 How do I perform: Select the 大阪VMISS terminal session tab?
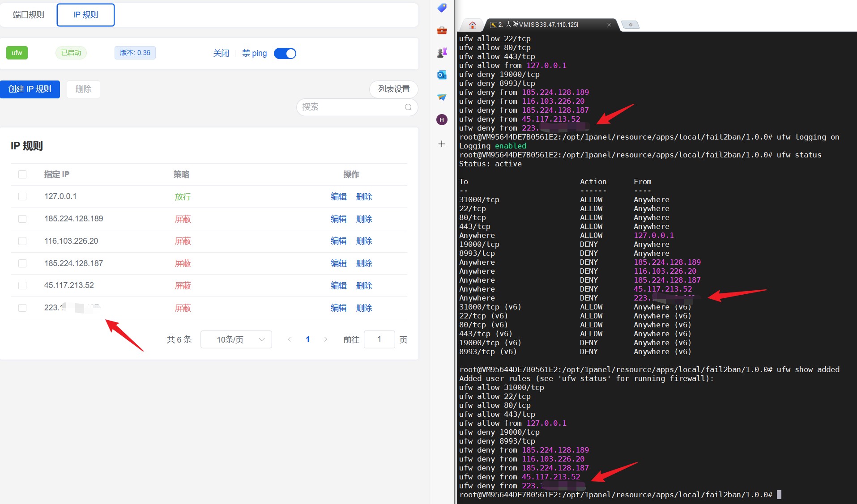(x=550, y=25)
